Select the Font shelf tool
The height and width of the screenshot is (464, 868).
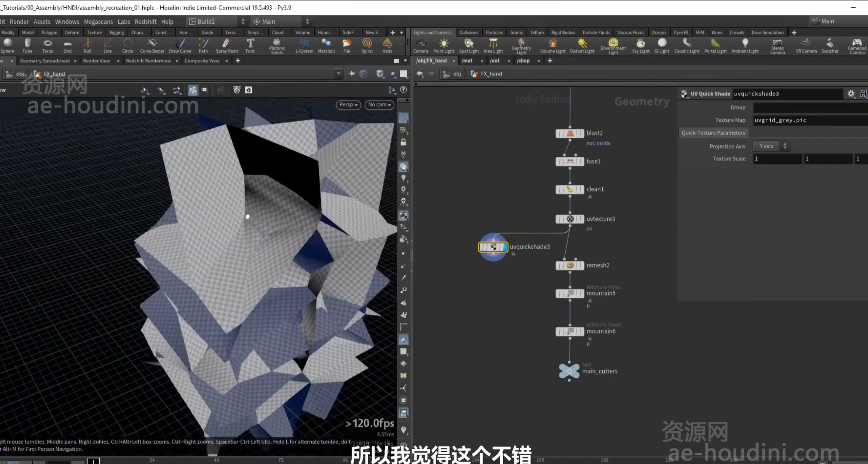[250, 45]
